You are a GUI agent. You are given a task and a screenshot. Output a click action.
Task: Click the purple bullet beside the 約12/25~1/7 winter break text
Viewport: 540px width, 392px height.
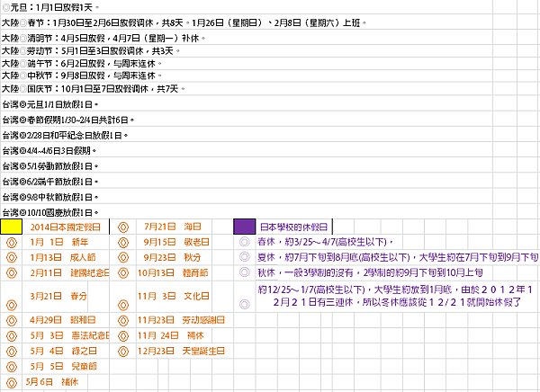click(245, 304)
